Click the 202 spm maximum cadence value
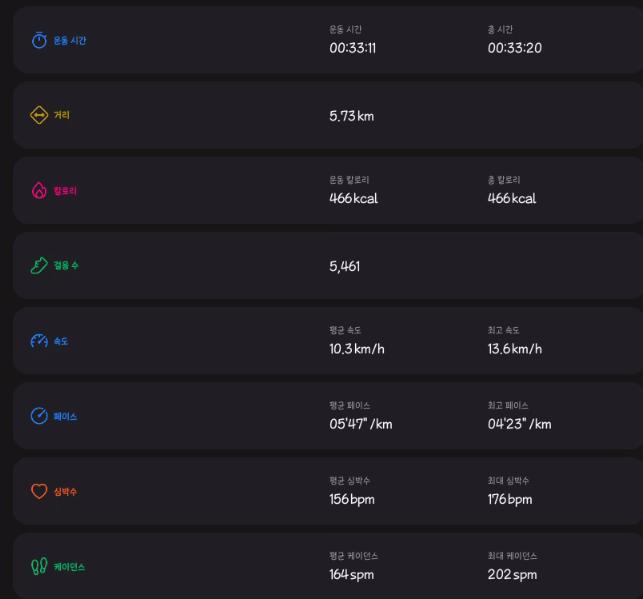 coord(512,574)
